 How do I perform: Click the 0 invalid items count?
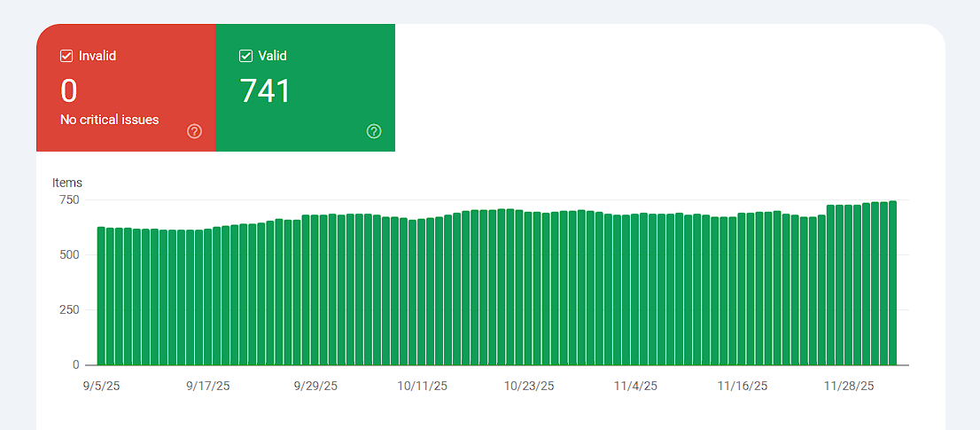69,91
